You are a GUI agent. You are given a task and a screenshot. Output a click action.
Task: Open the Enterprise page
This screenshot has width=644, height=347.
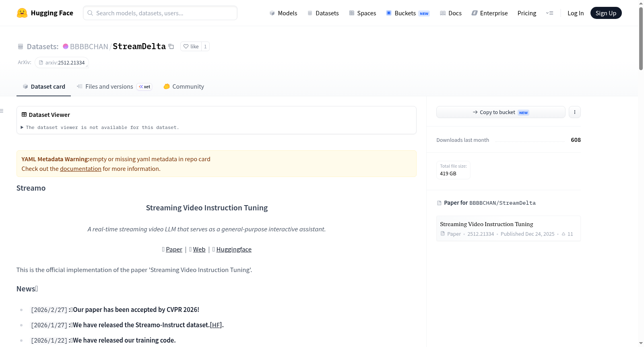coord(489,13)
